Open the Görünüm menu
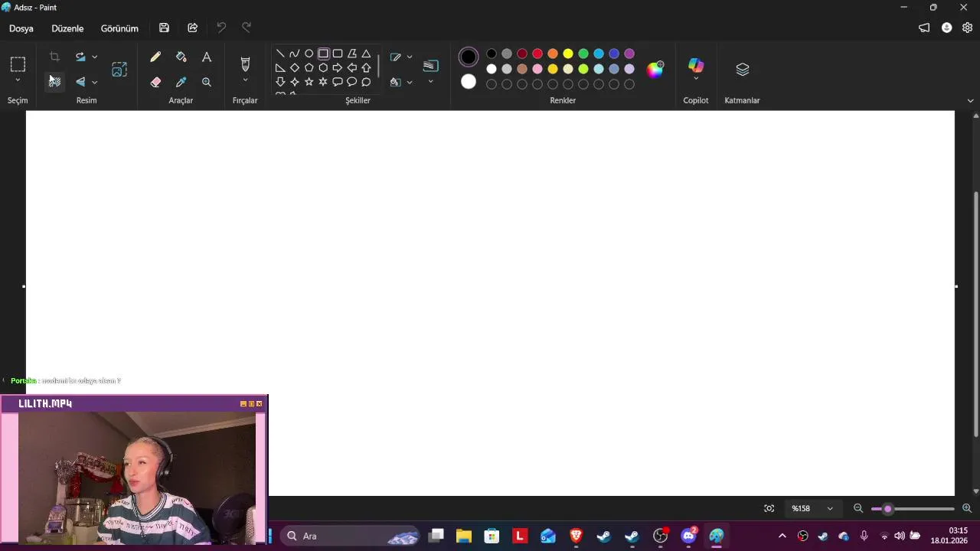 [x=119, y=28]
